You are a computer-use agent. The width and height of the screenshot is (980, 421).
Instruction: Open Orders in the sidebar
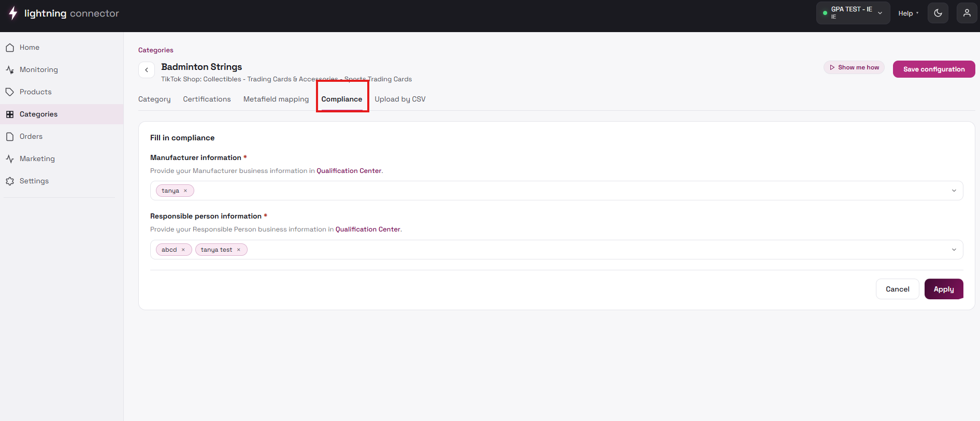tap(62, 137)
